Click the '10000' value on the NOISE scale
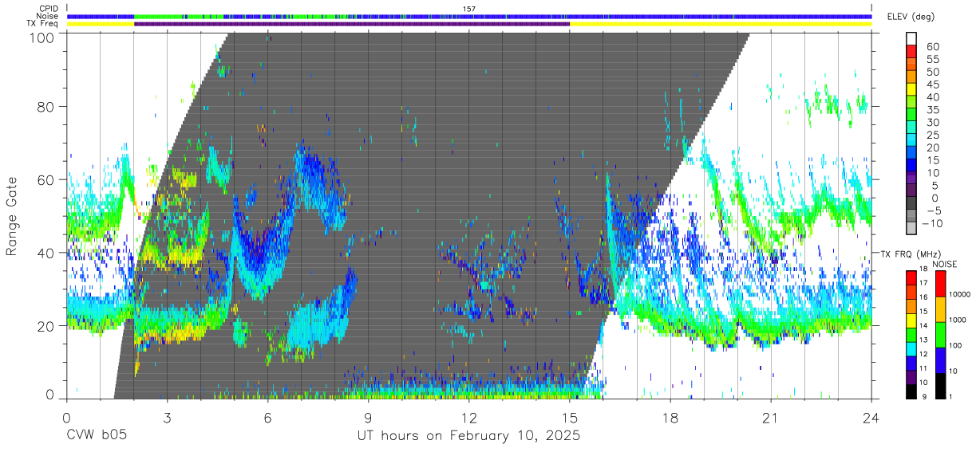This screenshot has width=980, height=452. coord(959,295)
